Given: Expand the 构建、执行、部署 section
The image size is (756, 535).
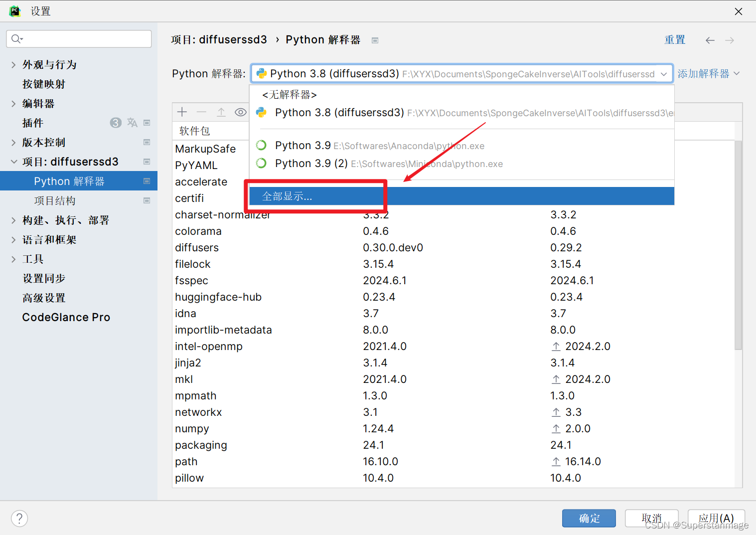Looking at the screenshot, I should (x=13, y=220).
